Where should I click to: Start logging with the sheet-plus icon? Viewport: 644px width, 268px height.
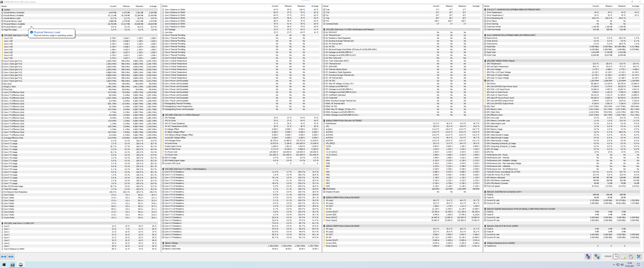point(623,256)
